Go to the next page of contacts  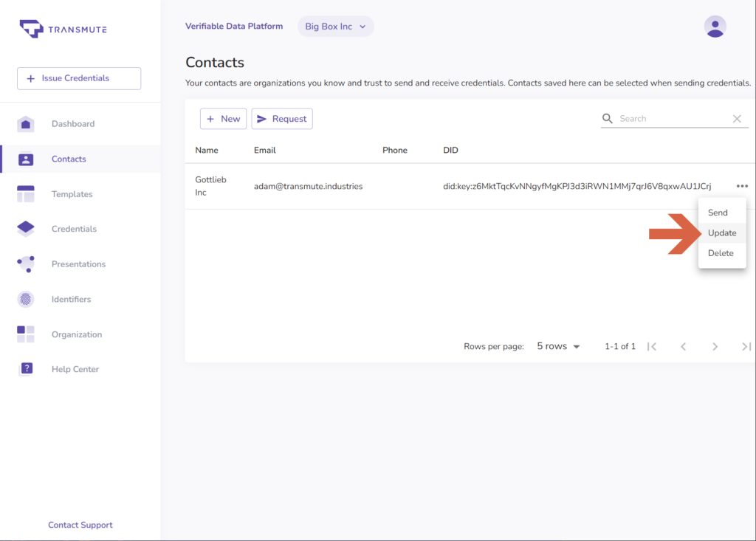(715, 346)
